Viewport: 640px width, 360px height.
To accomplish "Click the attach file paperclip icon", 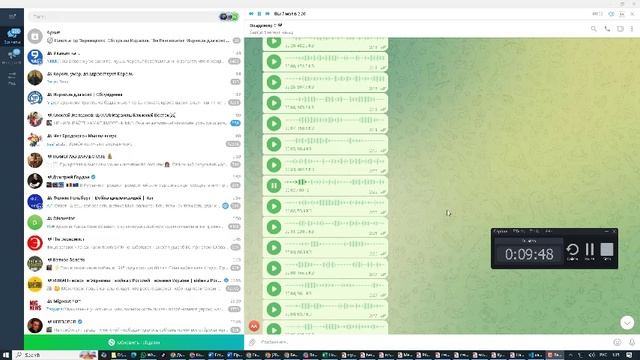I will [252, 342].
